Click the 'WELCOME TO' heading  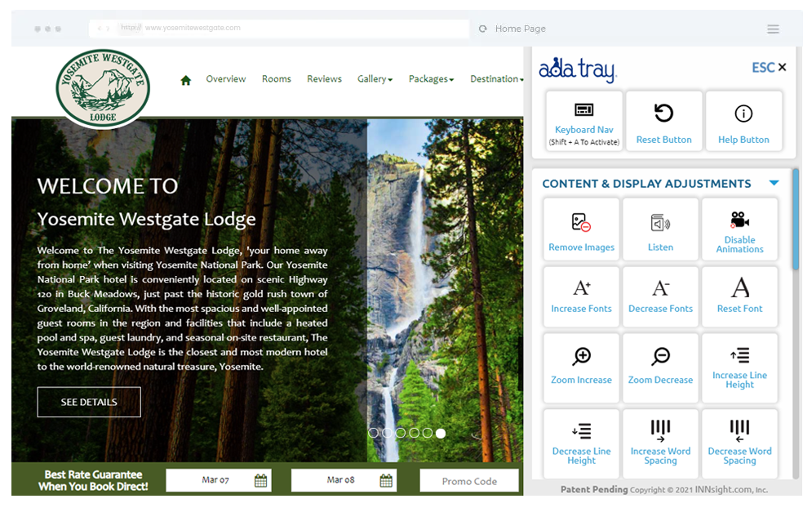pyautogui.click(x=107, y=186)
